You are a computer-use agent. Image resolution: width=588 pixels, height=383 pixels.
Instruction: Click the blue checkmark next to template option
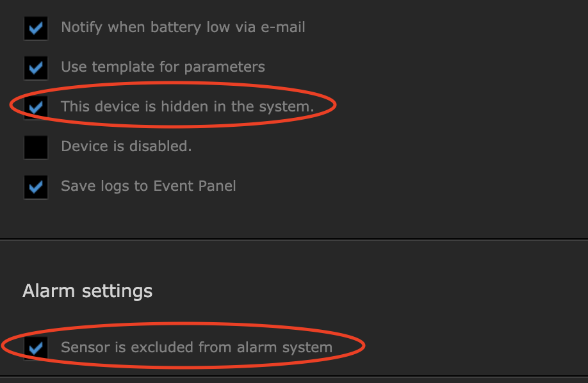[x=36, y=67]
